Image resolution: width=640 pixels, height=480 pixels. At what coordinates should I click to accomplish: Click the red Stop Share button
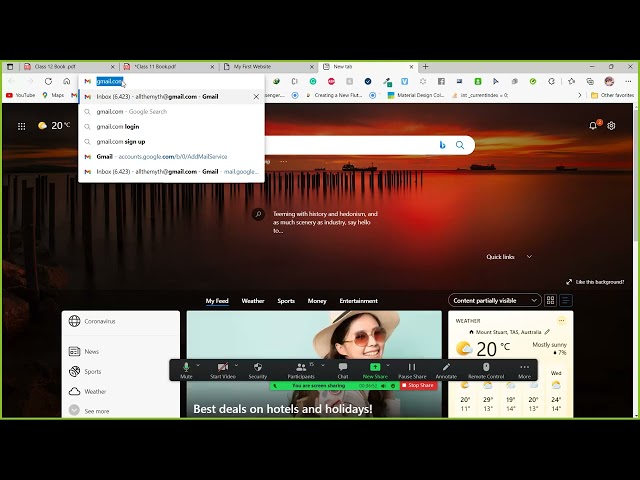click(418, 385)
